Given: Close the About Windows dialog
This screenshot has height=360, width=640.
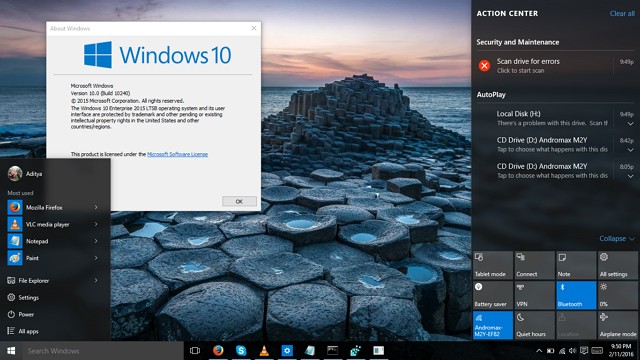Looking at the screenshot, I should point(254,28).
